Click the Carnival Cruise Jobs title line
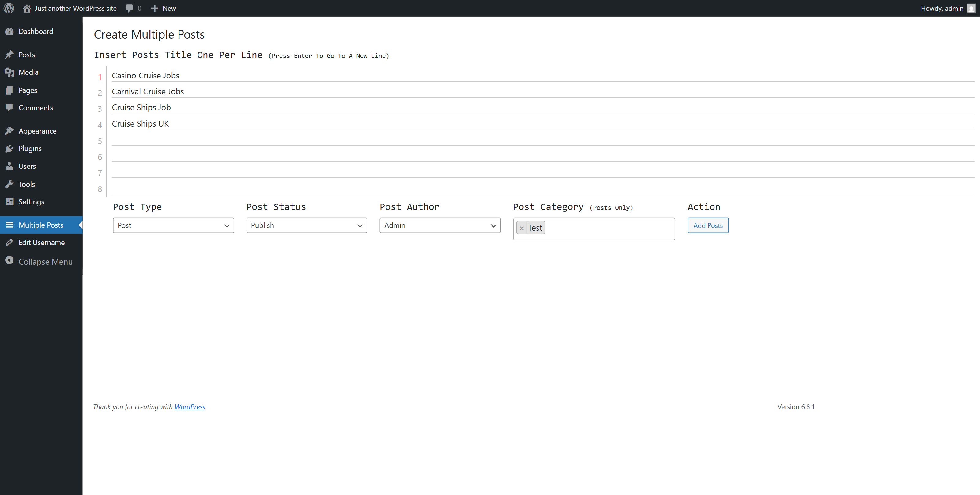Viewport: 980px width, 495px height. [148, 91]
